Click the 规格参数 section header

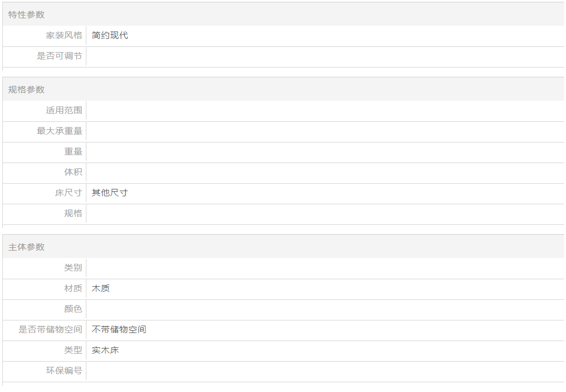[x=26, y=90]
